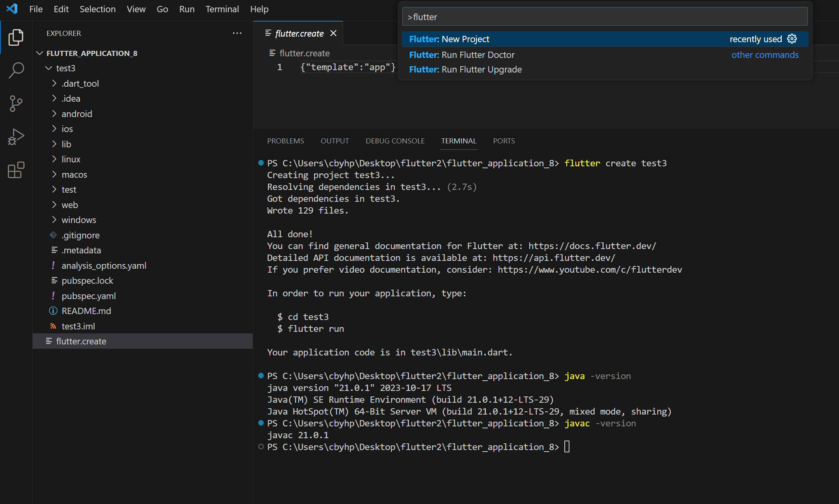The height and width of the screenshot is (504, 839).
Task: Run the Flutter: Run Flutter Doctor command
Action: pos(605,55)
